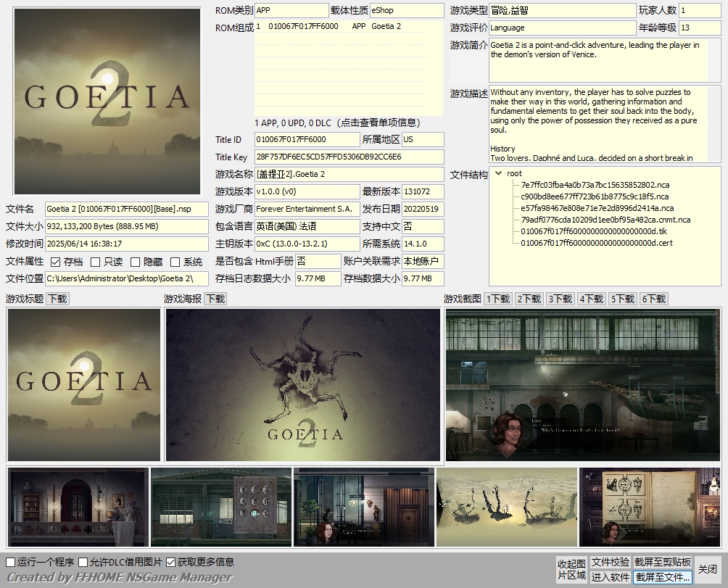Enable the 只读 read-only checkbox
The image size is (728, 588).
(96, 262)
